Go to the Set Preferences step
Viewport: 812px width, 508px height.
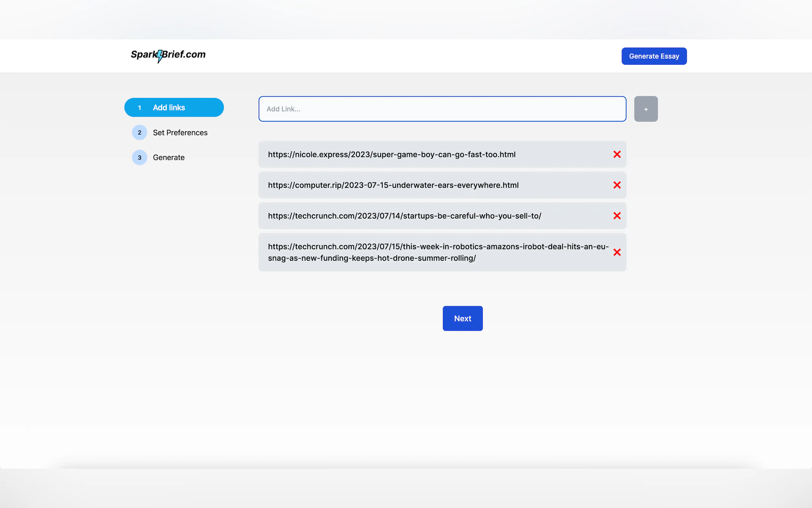click(x=180, y=133)
